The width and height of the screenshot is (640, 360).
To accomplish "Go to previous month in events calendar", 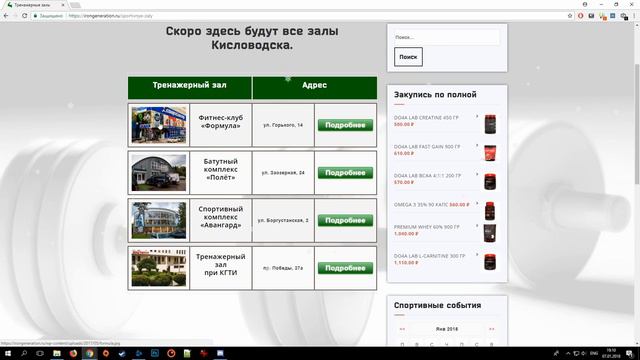I will (x=402, y=329).
